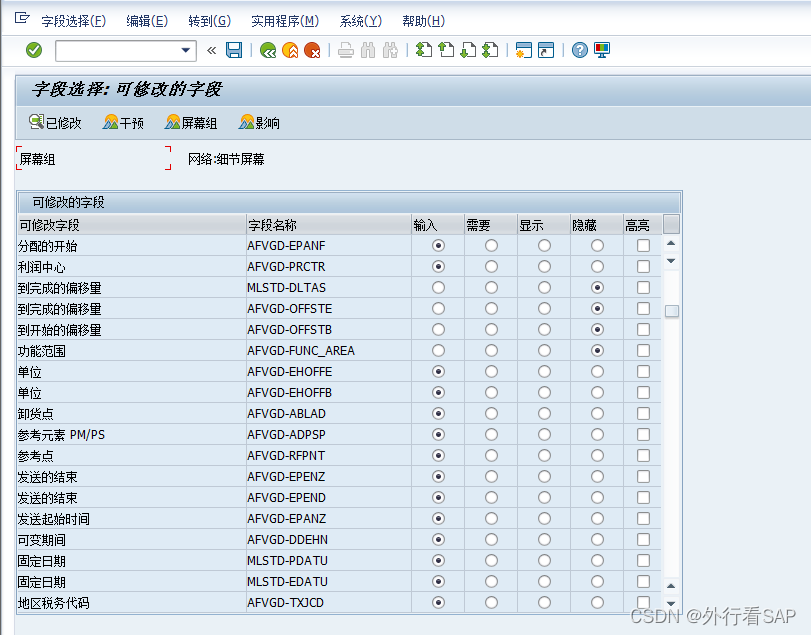The image size is (811, 635).
Task: Click the Find binoculars icon
Action: coord(368,50)
